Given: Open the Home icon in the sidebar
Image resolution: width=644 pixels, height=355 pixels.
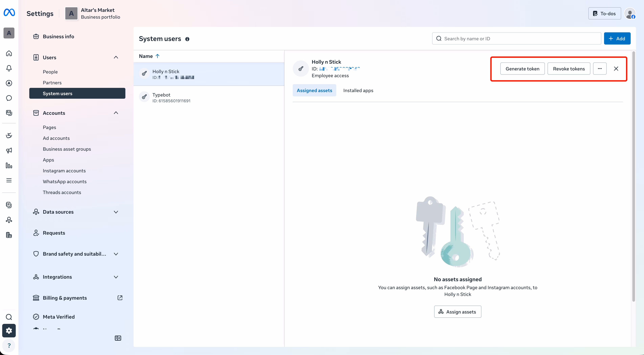Looking at the screenshot, I should tap(9, 53).
